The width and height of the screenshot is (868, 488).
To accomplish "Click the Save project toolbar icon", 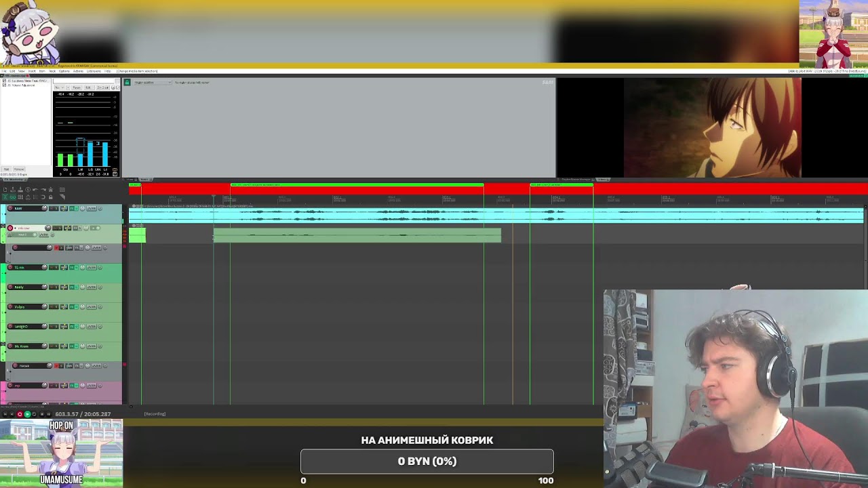I will click(20, 190).
